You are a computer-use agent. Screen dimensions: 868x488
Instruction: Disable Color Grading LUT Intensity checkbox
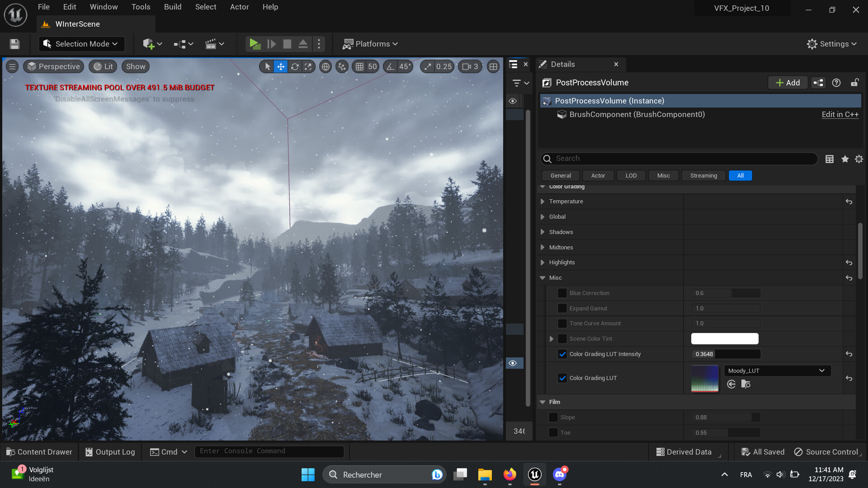pos(562,354)
